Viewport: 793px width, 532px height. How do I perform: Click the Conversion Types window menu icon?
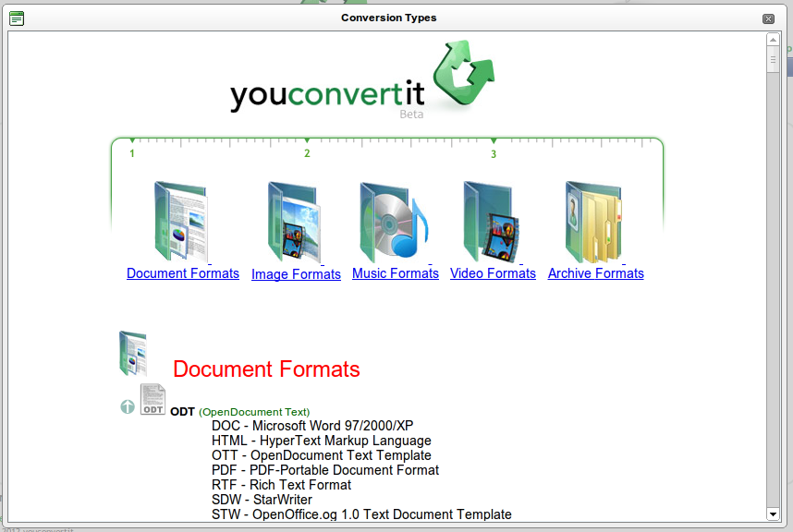coord(17,18)
